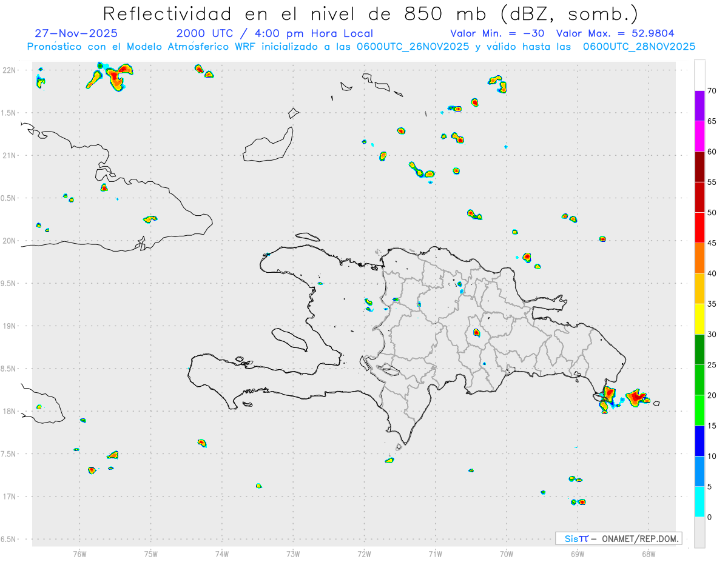Click the 'Valor Max. = 52.9804' text
Image resolution: width=728 pixels, height=562 pixels.
(x=615, y=33)
